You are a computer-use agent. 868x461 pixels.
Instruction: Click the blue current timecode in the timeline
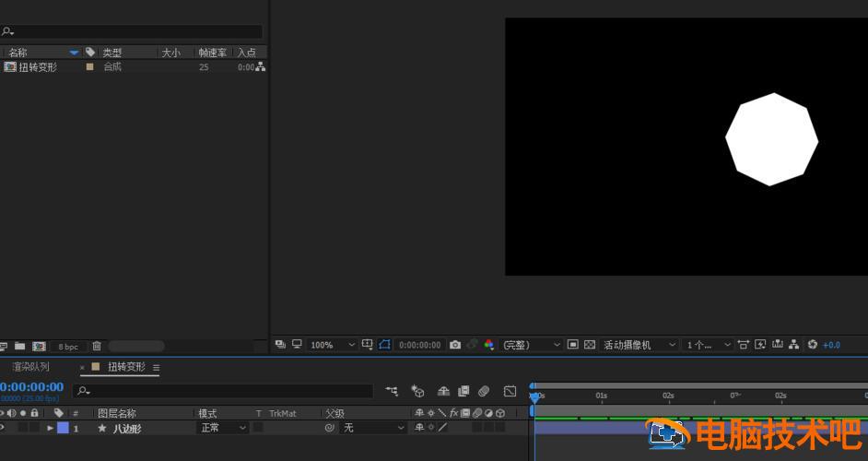(32, 387)
